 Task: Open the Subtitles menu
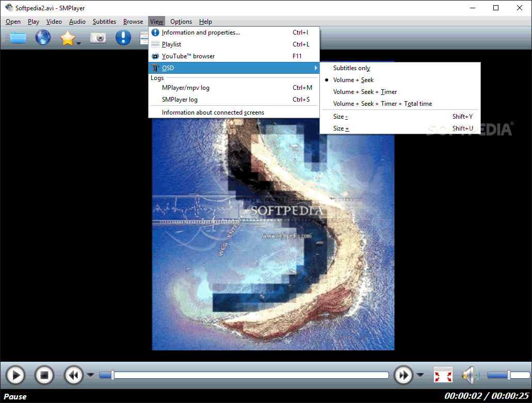pyautogui.click(x=105, y=22)
